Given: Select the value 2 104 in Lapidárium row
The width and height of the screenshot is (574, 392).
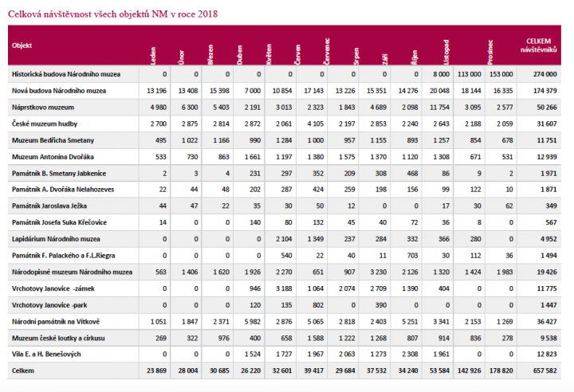Looking at the screenshot, I should click(284, 239).
